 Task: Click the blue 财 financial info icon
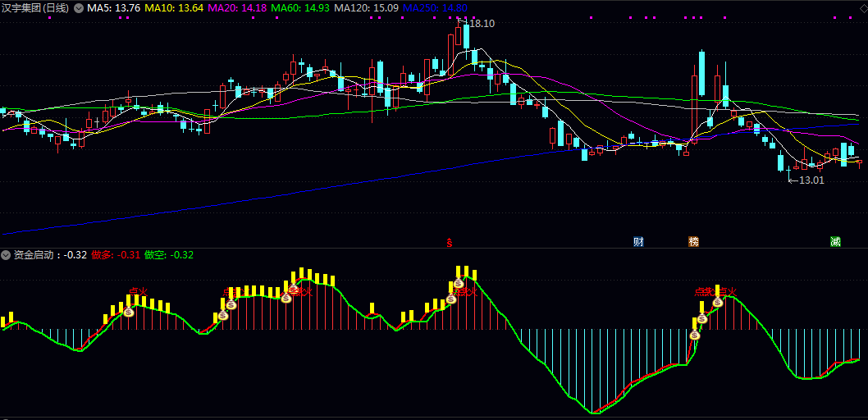638,241
